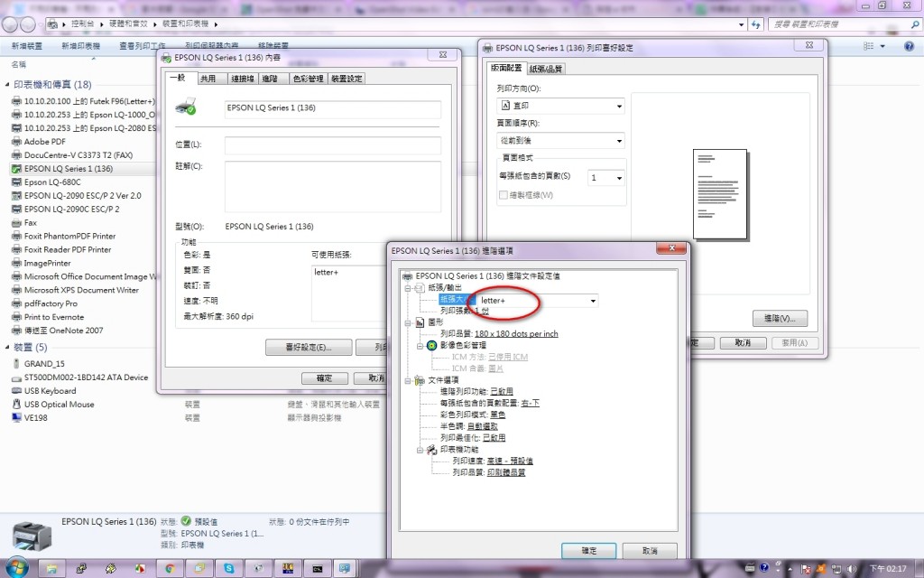
Task: Click the 印刷體品質 print quality value
Action: tap(506, 473)
